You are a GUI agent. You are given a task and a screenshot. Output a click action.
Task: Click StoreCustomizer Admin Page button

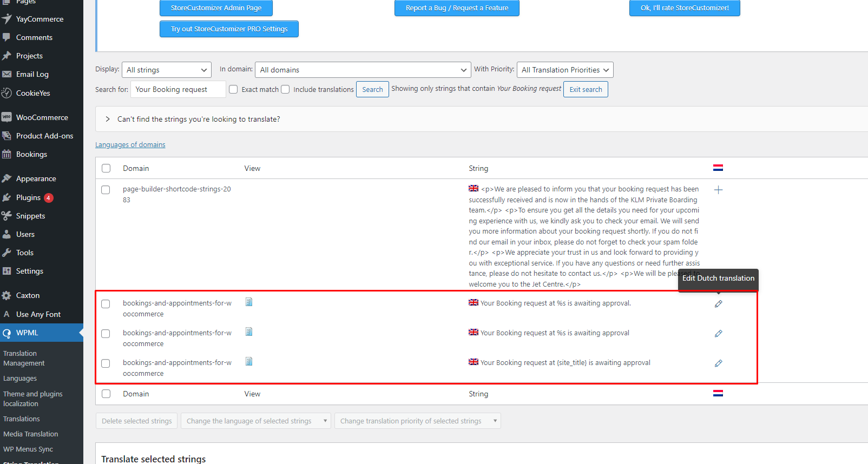(x=216, y=8)
